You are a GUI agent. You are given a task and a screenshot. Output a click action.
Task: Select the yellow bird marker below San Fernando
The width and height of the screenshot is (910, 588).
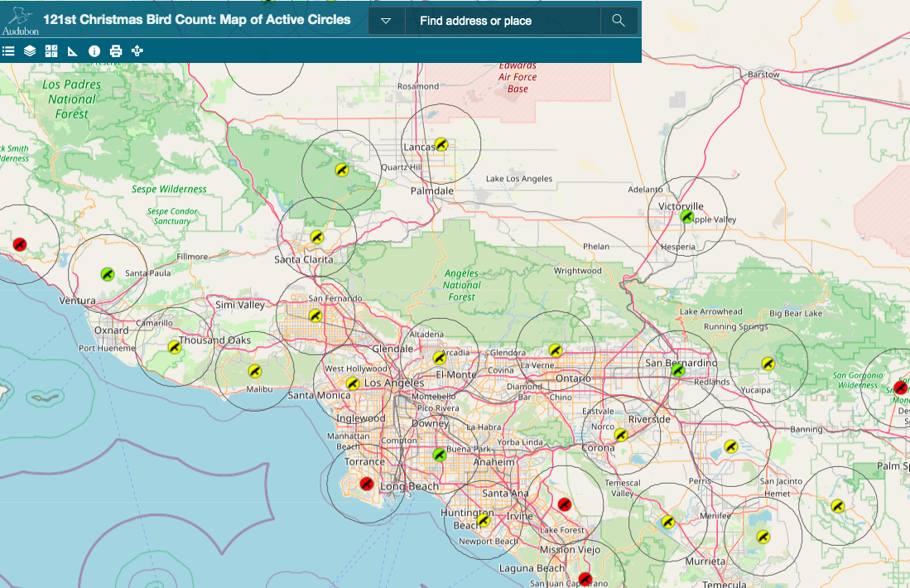[x=315, y=316]
